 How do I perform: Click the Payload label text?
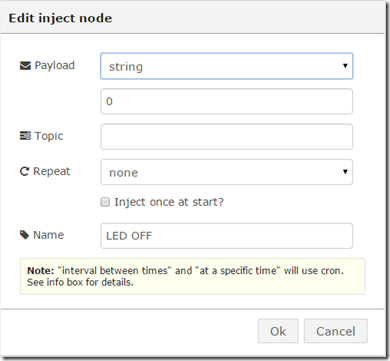55,66
